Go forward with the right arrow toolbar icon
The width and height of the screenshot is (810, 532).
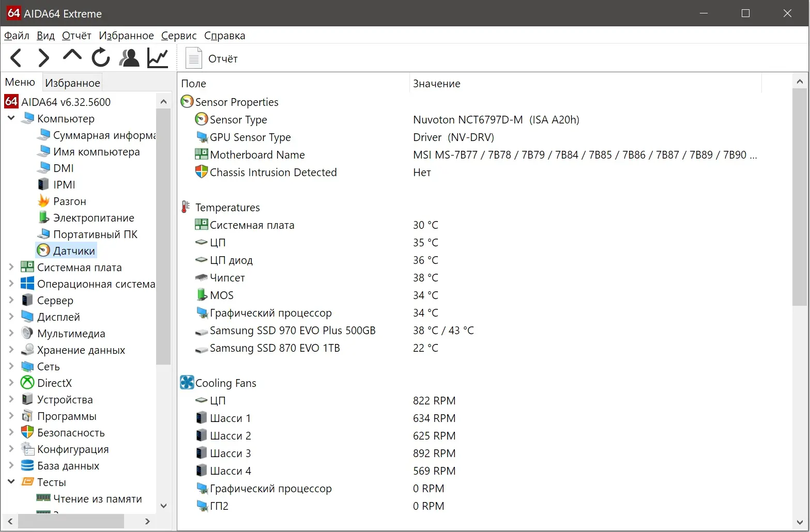(44, 58)
